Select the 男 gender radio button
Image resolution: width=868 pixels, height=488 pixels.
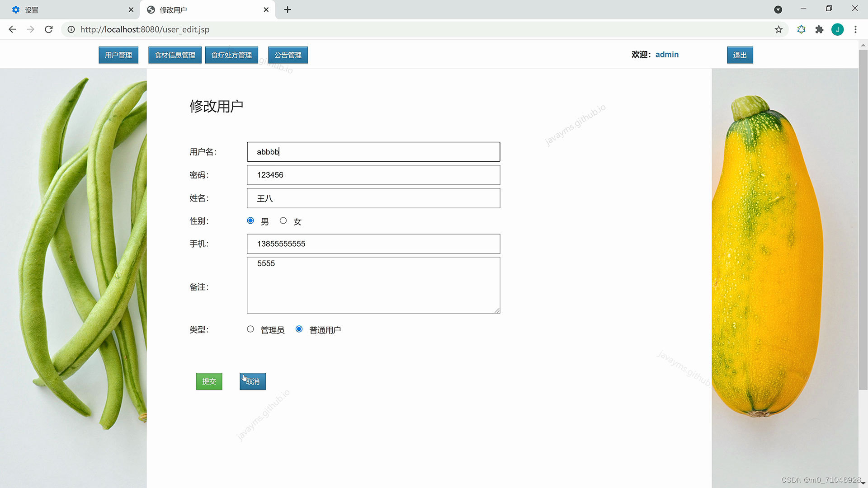pyautogui.click(x=250, y=221)
